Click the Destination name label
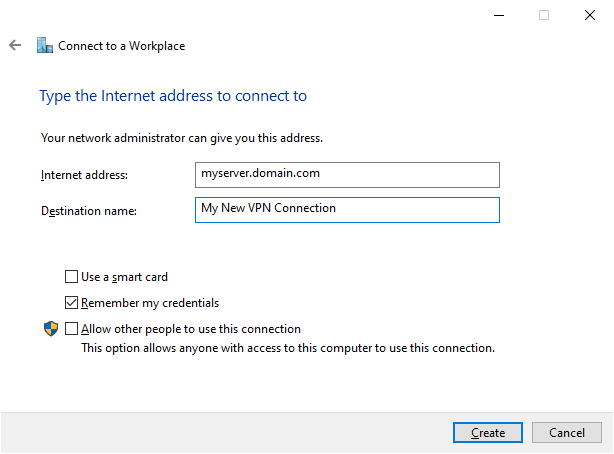The height and width of the screenshot is (454, 614). point(88,211)
